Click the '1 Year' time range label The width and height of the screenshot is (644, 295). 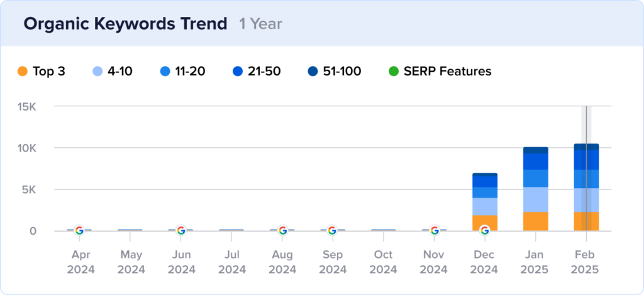click(260, 24)
